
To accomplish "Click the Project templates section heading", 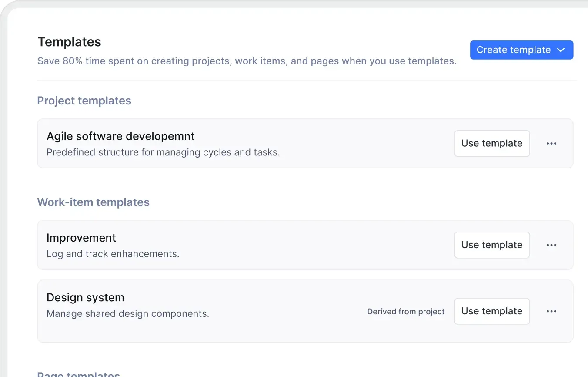I will (x=84, y=101).
